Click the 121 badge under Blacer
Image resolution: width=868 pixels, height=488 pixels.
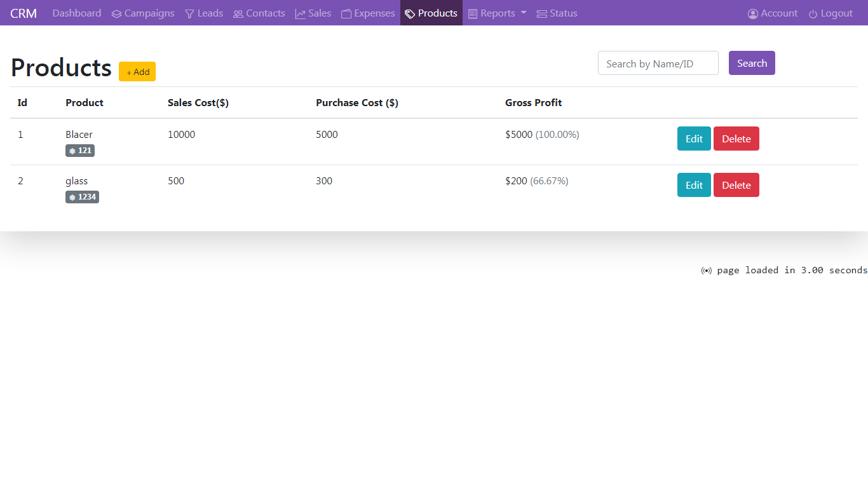pos(80,151)
